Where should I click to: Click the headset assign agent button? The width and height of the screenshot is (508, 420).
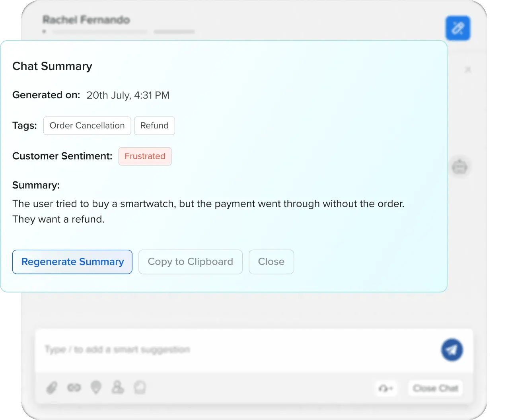(x=386, y=388)
